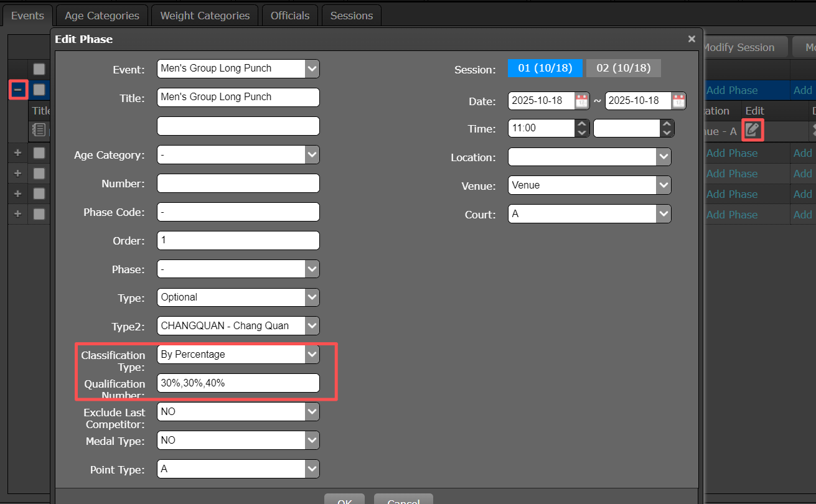Select session 02 (10/18) button
This screenshot has width=816, height=504.
[623, 68]
